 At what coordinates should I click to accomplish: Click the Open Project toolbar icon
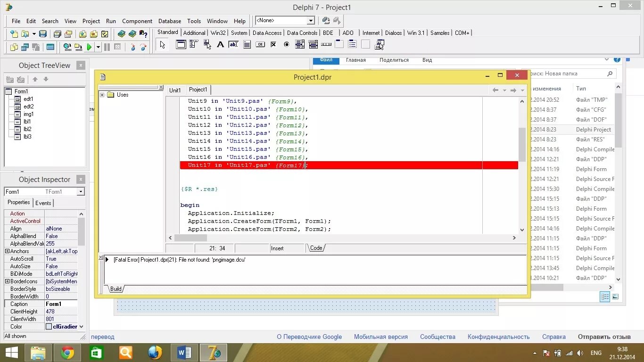point(68,34)
